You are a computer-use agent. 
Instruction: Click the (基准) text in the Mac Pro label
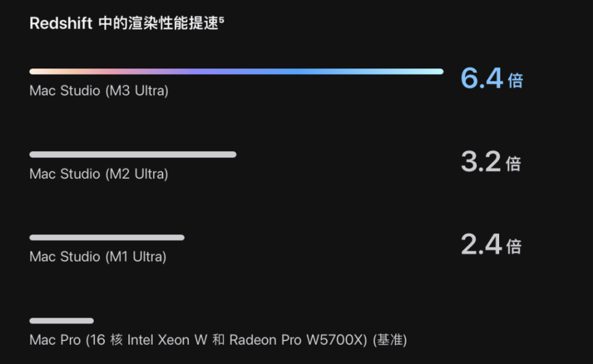pos(390,340)
